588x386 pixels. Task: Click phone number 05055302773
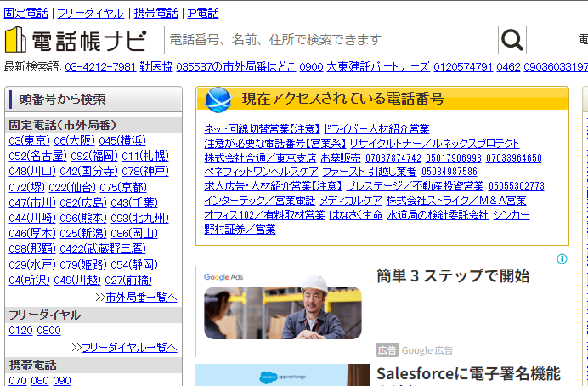point(517,186)
